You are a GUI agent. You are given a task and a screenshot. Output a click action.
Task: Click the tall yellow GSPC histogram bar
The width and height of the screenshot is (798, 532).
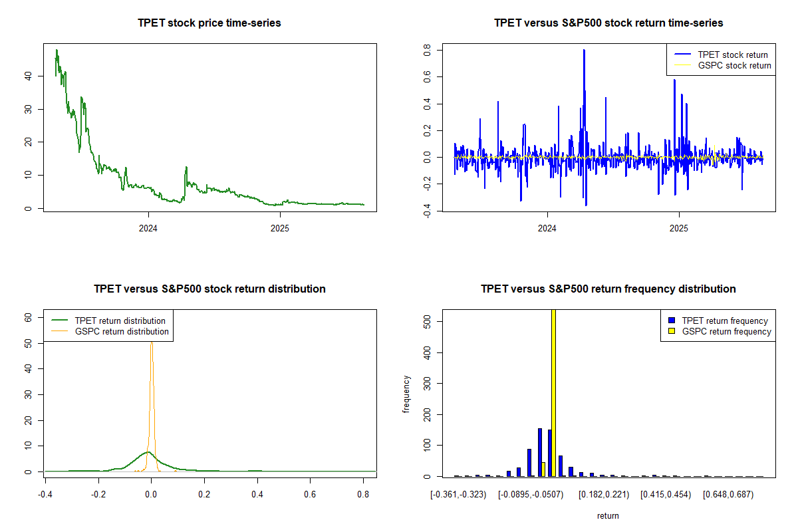coord(553,399)
